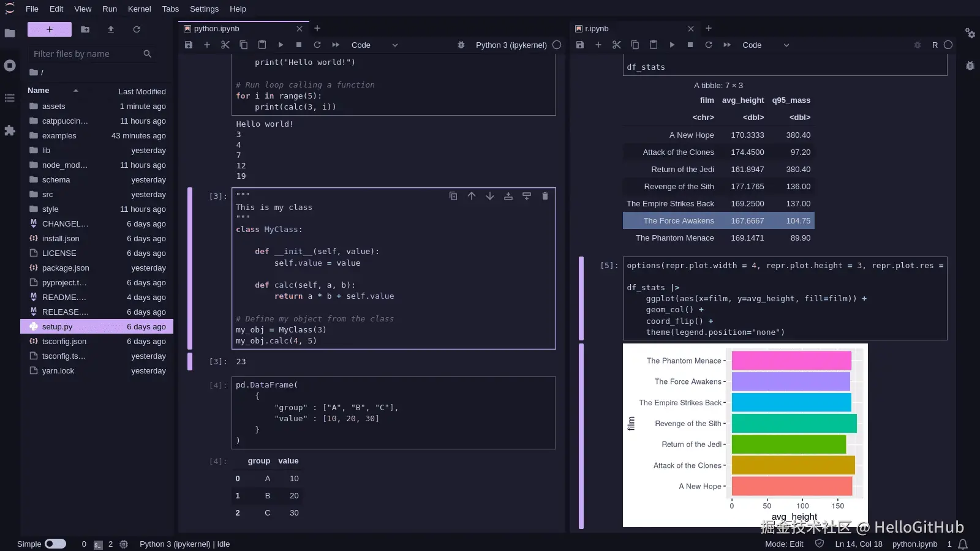
Task: Select the package.json file
Action: 97,268
